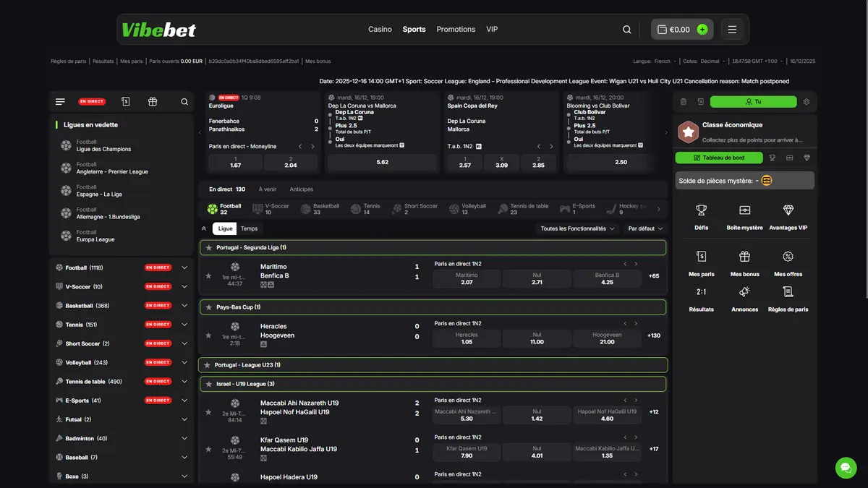This screenshot has width=868, height=488.
Task: Open Défis trophy icon
Action: pos(701,210)
